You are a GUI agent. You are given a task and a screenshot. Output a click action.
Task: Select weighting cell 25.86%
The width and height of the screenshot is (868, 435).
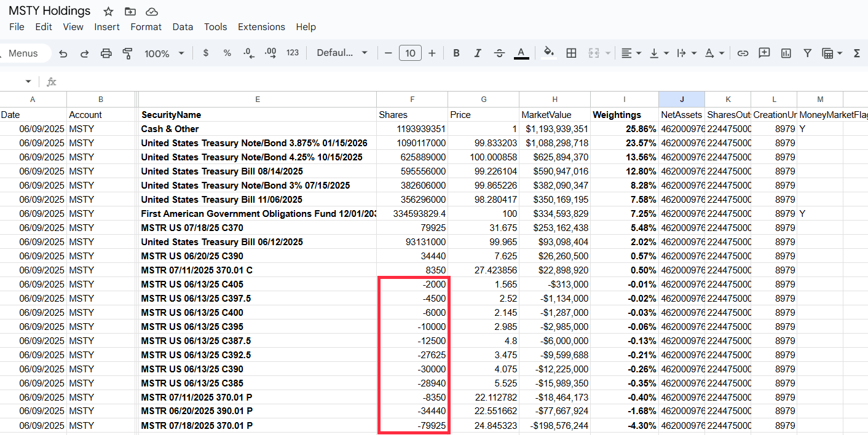625,129
